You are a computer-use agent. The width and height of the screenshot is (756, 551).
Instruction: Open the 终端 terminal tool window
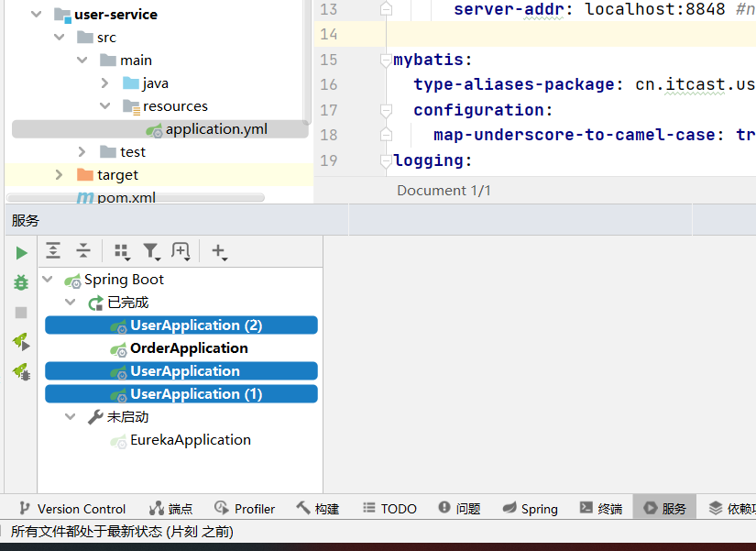(x=601, y=509)
